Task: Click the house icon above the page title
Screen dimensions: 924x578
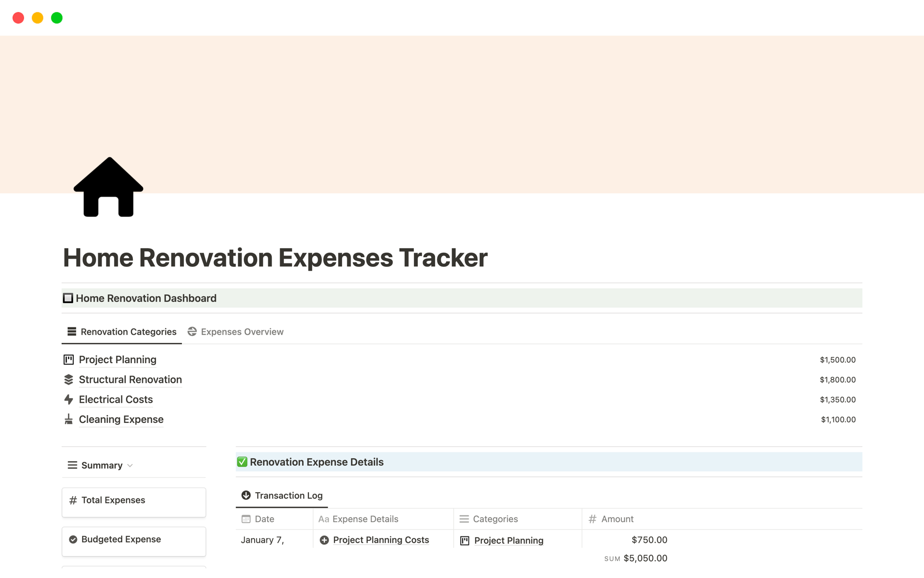Action: 108,188
